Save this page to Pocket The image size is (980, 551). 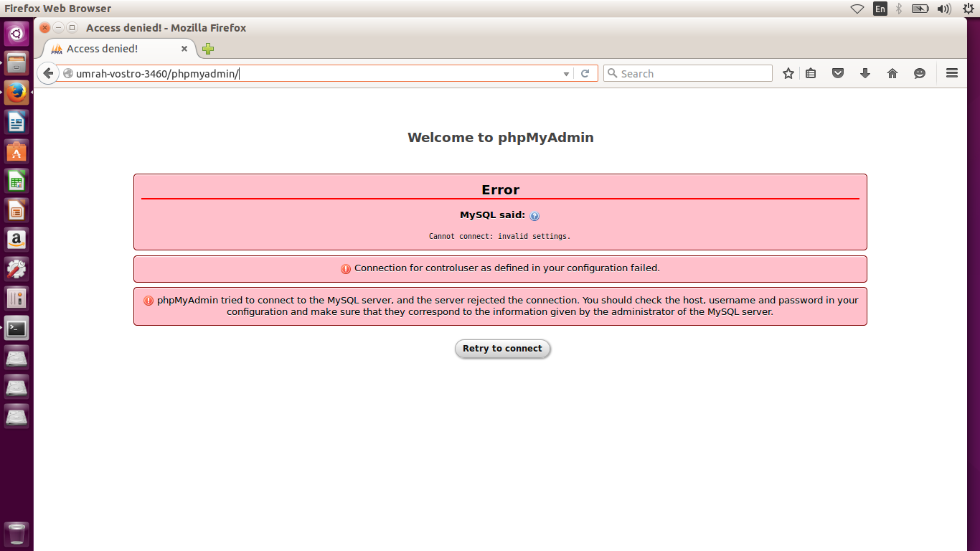(838, 73)
